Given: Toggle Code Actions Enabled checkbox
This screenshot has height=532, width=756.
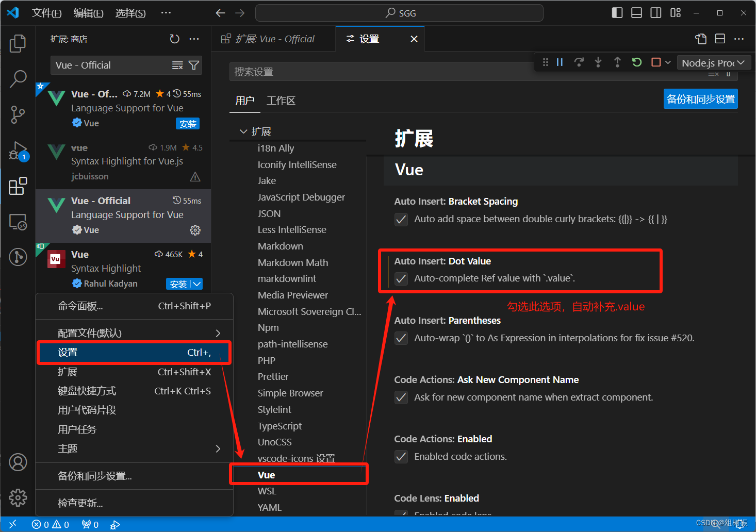Looking at the screenshot, I should (x=401, y=457).
